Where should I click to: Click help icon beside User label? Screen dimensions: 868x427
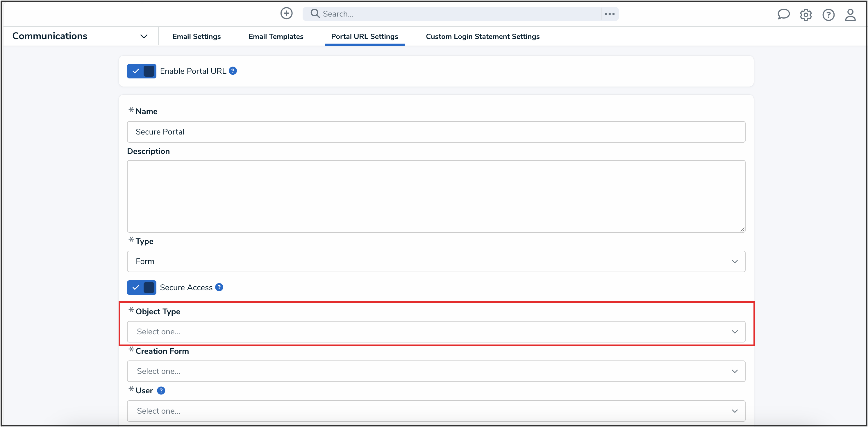coord(161,391)
